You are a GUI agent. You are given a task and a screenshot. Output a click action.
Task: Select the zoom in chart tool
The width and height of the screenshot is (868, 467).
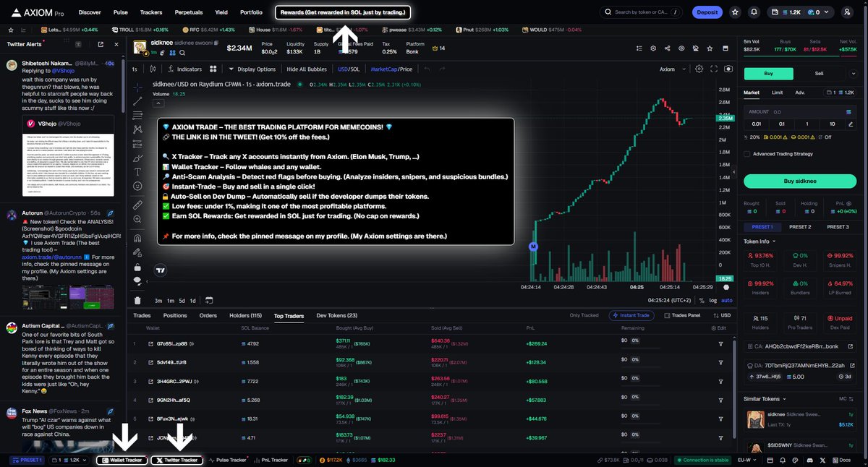click(x=137, y=220)
